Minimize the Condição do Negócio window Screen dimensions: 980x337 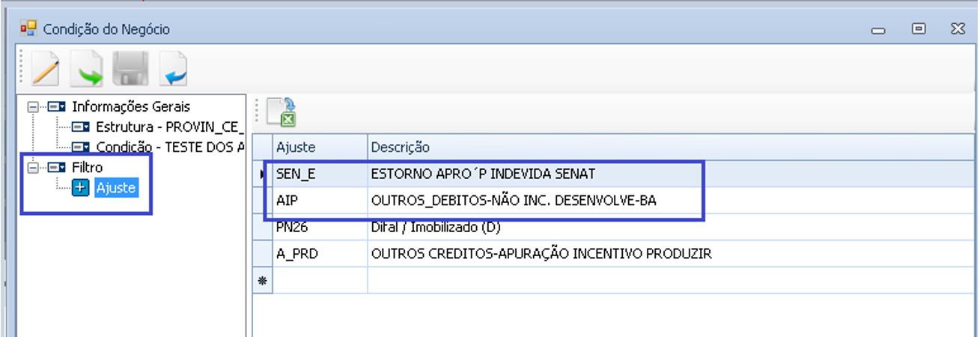(x=878, y=30)
